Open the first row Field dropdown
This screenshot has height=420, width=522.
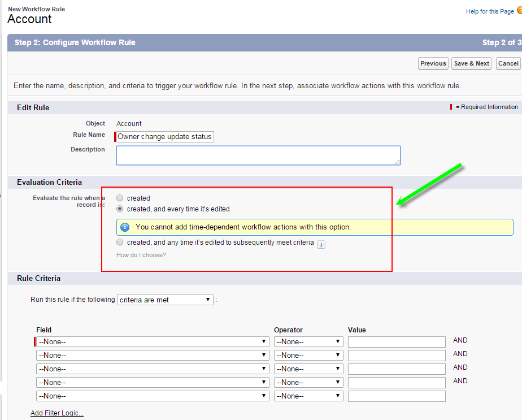tap(153, 342)
